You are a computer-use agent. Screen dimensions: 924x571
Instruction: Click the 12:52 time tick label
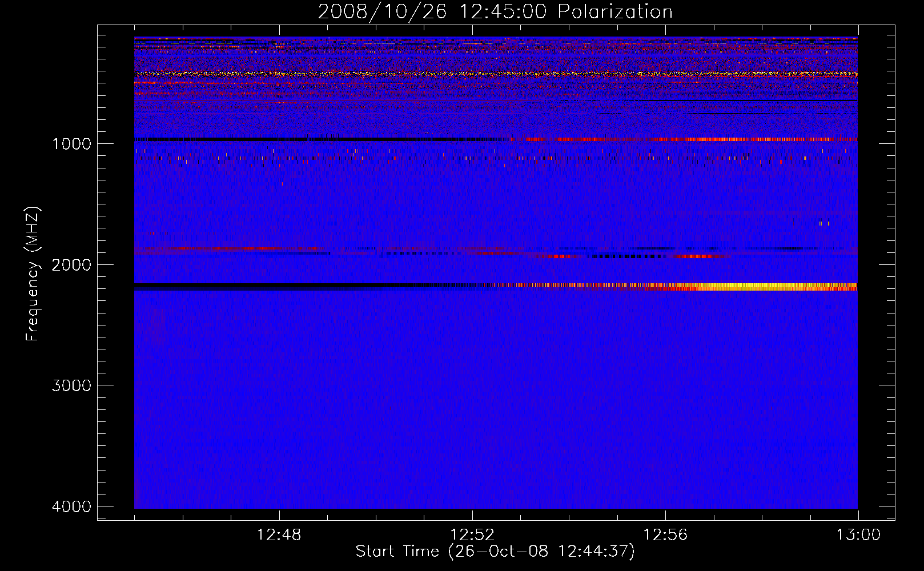pyautogui.click(x=472, y=535)
